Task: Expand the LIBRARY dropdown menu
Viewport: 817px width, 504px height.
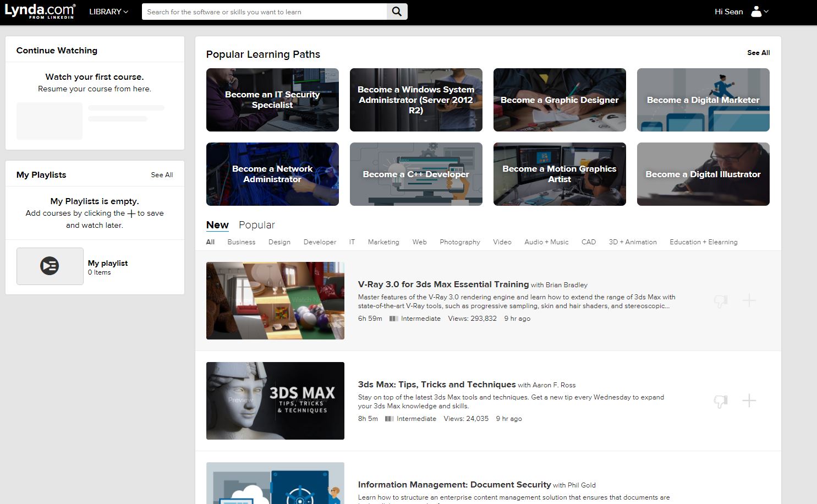Action: (x=108, y=12)
